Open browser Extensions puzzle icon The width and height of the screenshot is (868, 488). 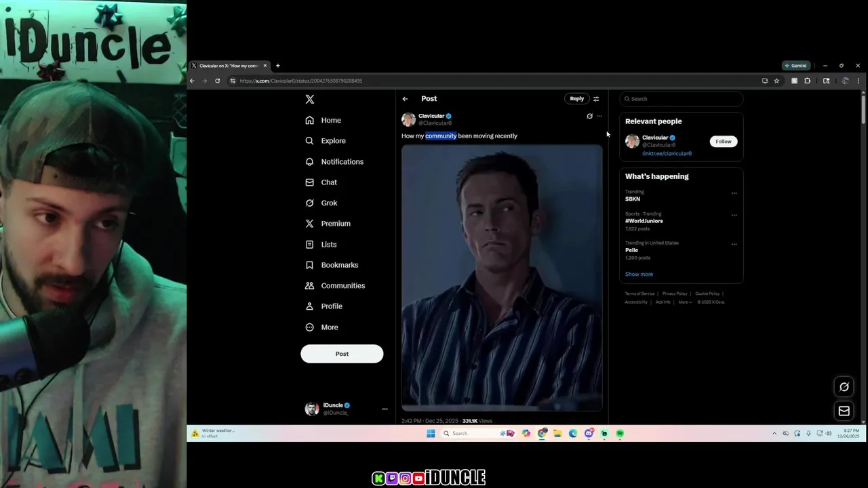[x=807, y=81]
